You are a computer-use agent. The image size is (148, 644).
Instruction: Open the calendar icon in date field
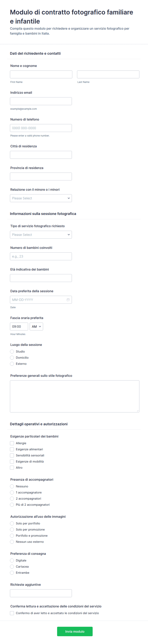[x=68, y=300]
